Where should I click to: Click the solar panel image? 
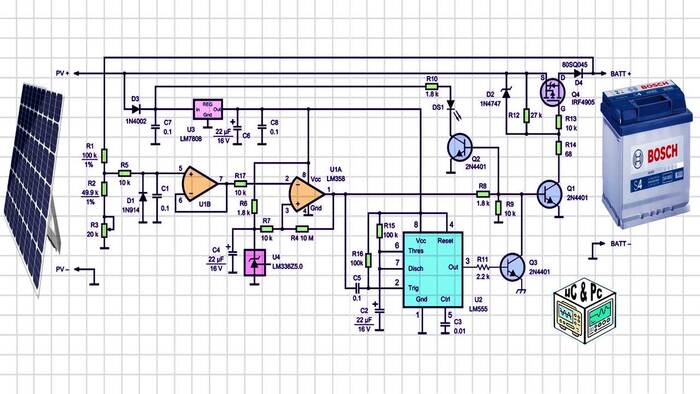coord(34,186)
